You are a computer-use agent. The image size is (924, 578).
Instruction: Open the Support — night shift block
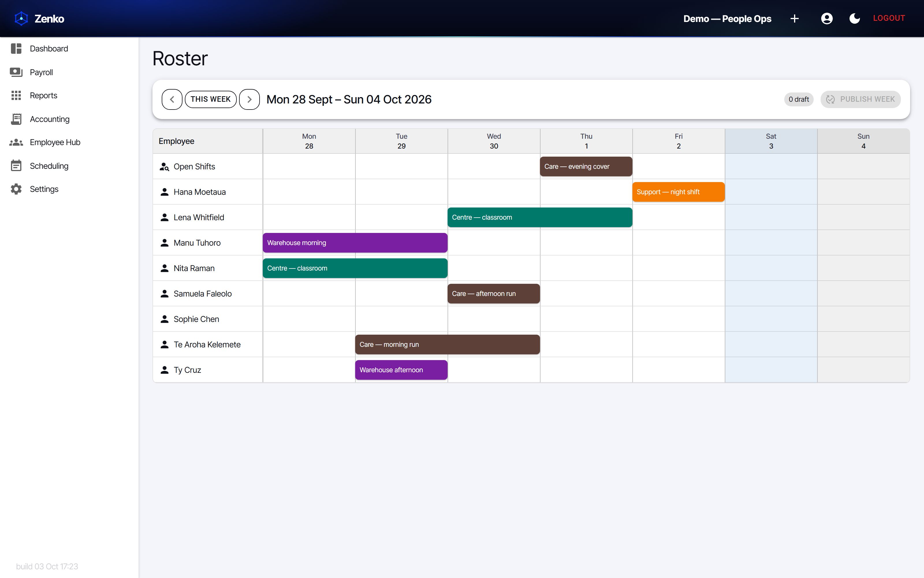point(679,192)
